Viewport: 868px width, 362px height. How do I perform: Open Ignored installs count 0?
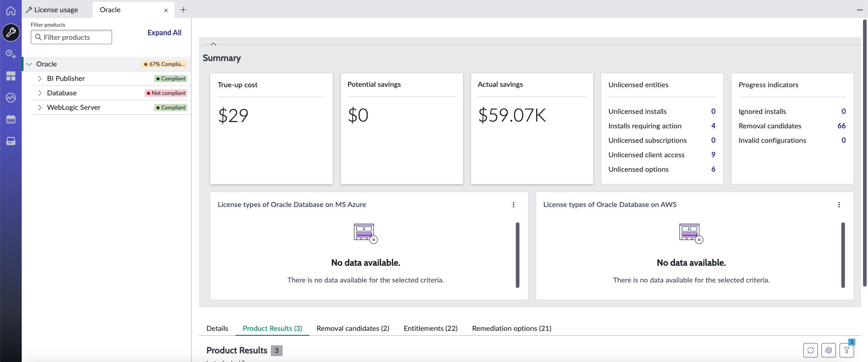[844, 112]
